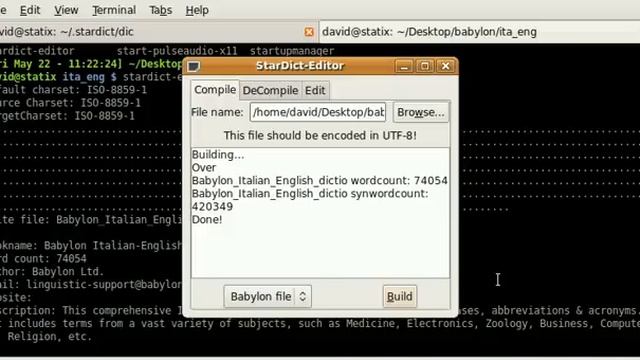
Task: Click 'This file should be encoded in UTF-8!' notice
Action: [x=320, y=136]
